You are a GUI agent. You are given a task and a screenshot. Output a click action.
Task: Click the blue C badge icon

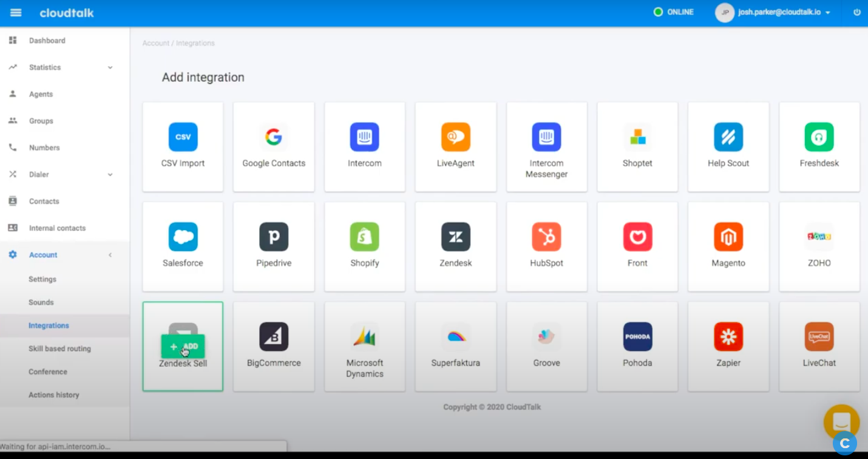[x=845, y=443]
